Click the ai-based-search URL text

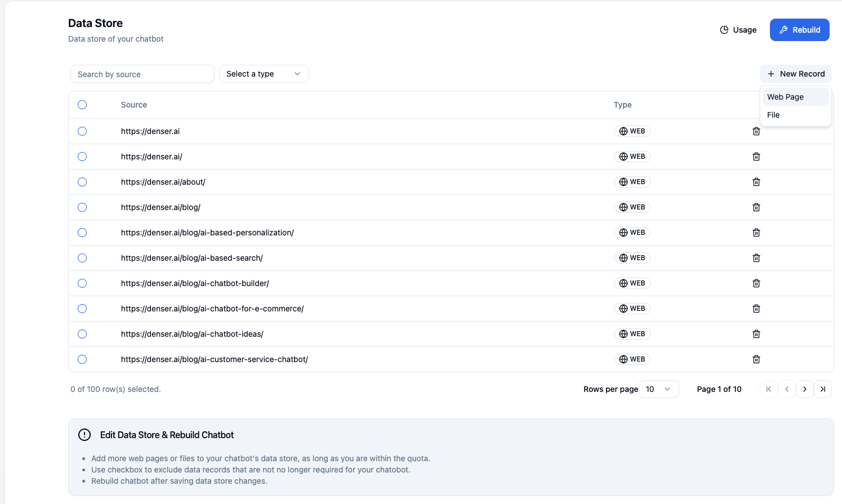click(192, 258)
